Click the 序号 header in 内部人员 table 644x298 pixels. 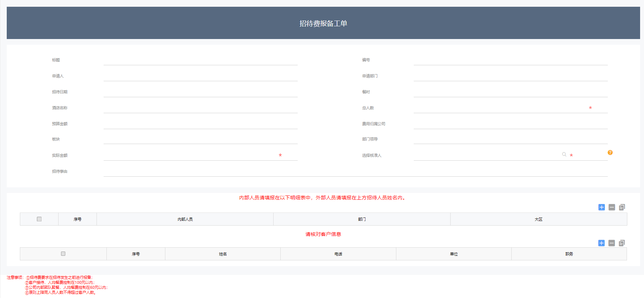pyautogui.click(x=78, y=219)
